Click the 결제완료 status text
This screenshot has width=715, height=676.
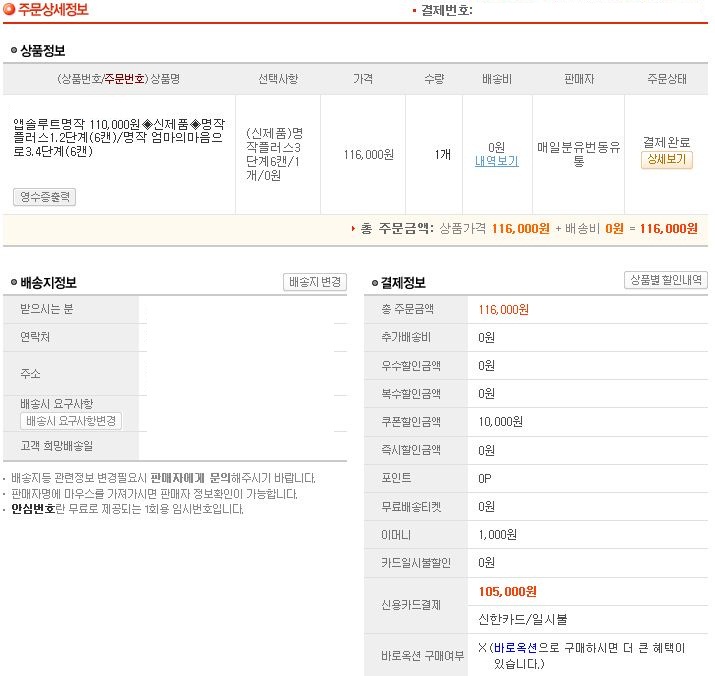coord(667,142)
